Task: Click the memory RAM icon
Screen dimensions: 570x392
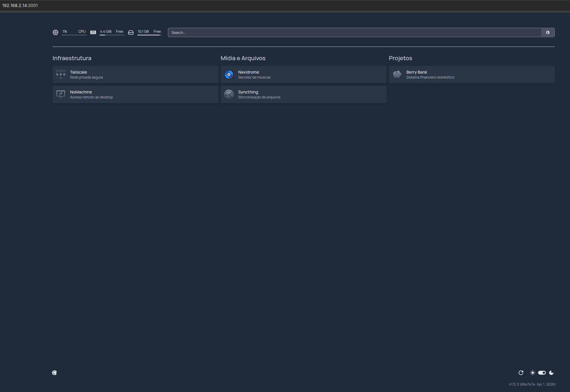Action: coord(93,32)
